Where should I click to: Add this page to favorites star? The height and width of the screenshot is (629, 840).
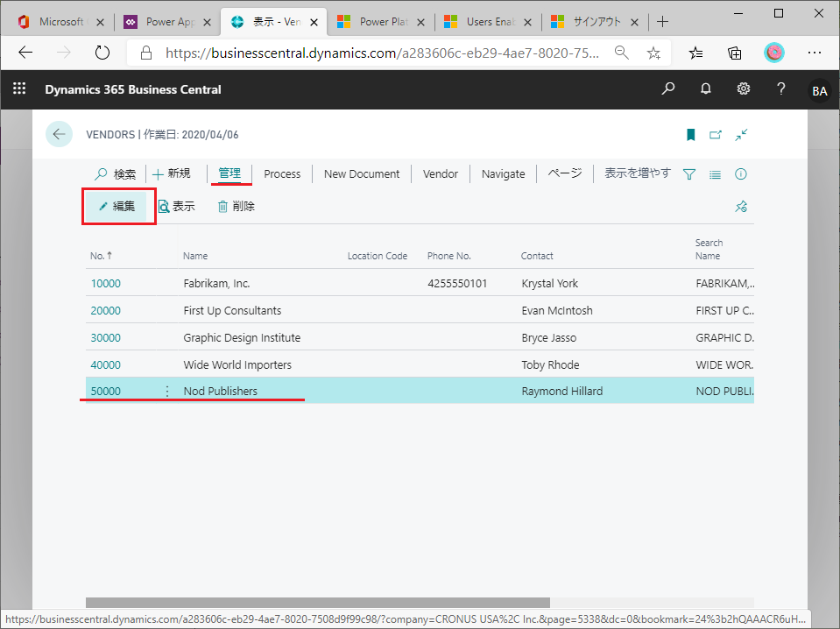[x=653, y=53]
